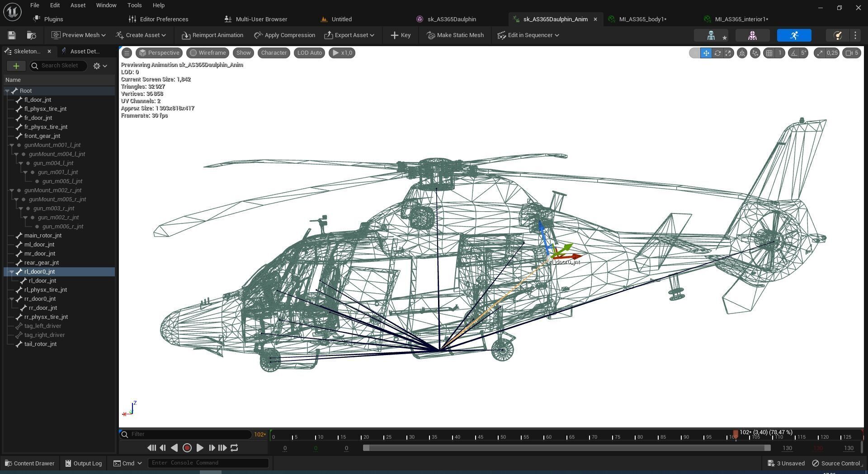
Task: Select the tail_rotor_jnt bone
Action: click(40, 344)
